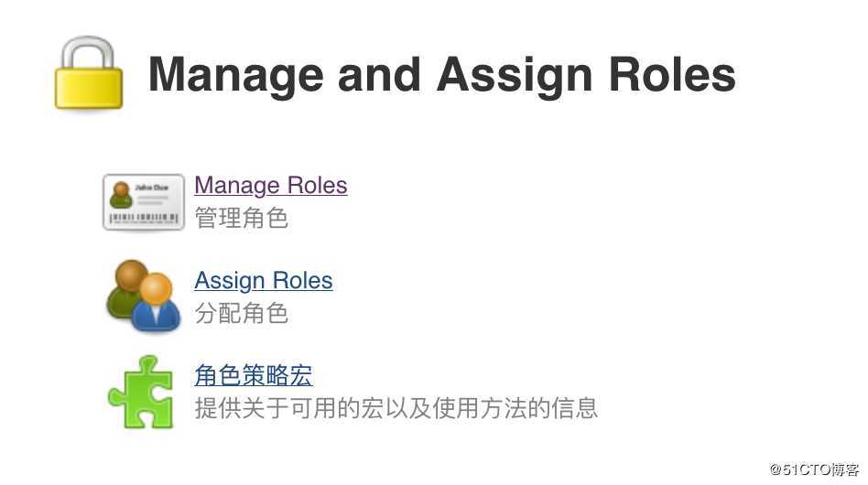The height and width of the screenshot is (485, 868).
Task: Click the yellow body of the padlock
Action: pyautogui.click(x=89, y=88)
